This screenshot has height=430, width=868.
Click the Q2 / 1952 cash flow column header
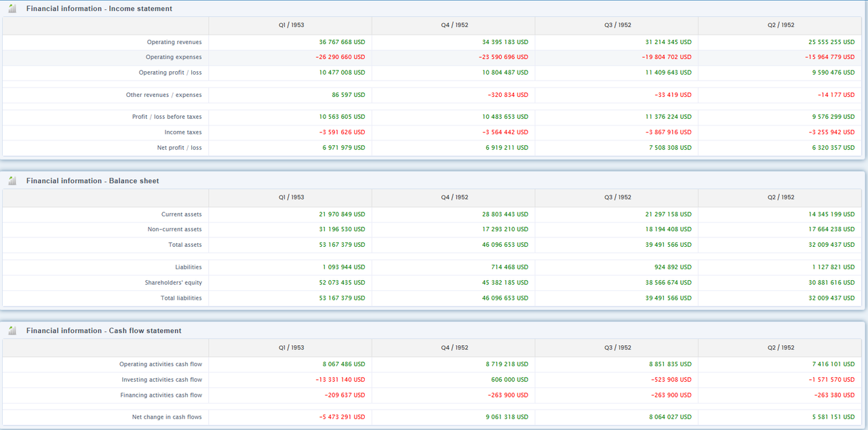pyautogui.click(x=781, y=348)
